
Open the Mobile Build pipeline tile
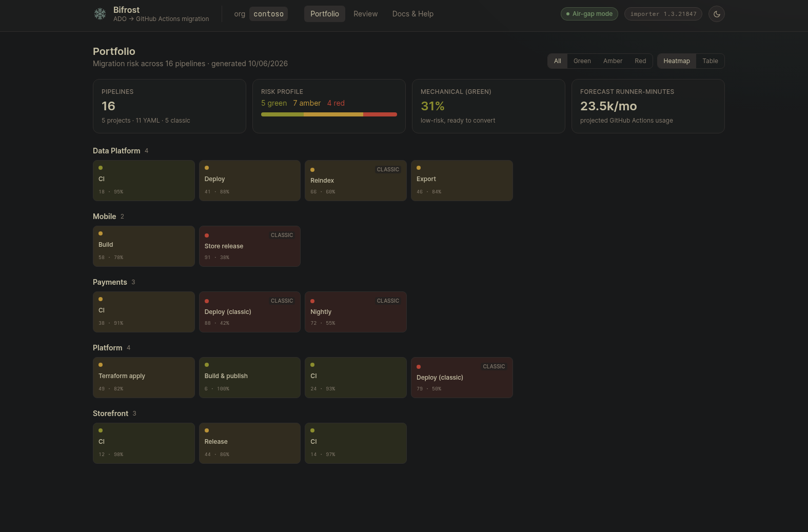(144, 246)
